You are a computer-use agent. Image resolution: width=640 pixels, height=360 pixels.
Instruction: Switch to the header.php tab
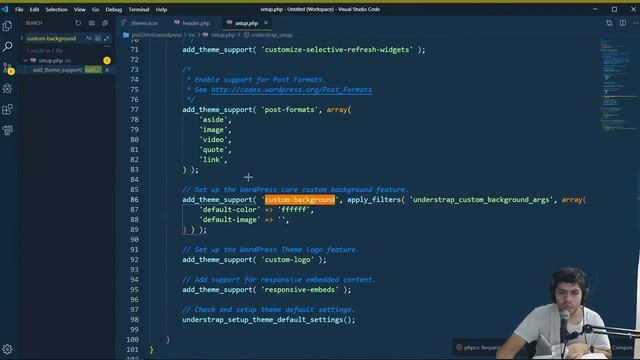point(193,23)
